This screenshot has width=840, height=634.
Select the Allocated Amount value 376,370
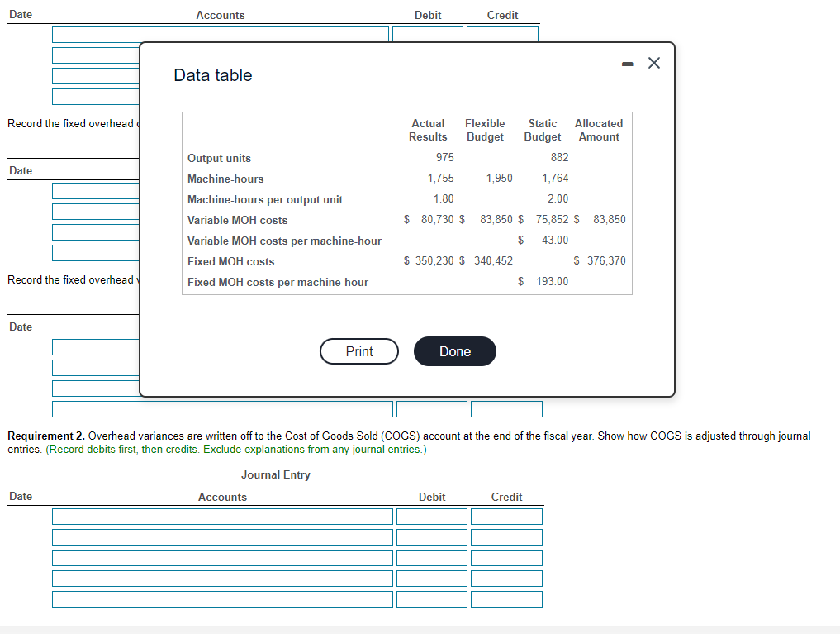click(611, 260)
